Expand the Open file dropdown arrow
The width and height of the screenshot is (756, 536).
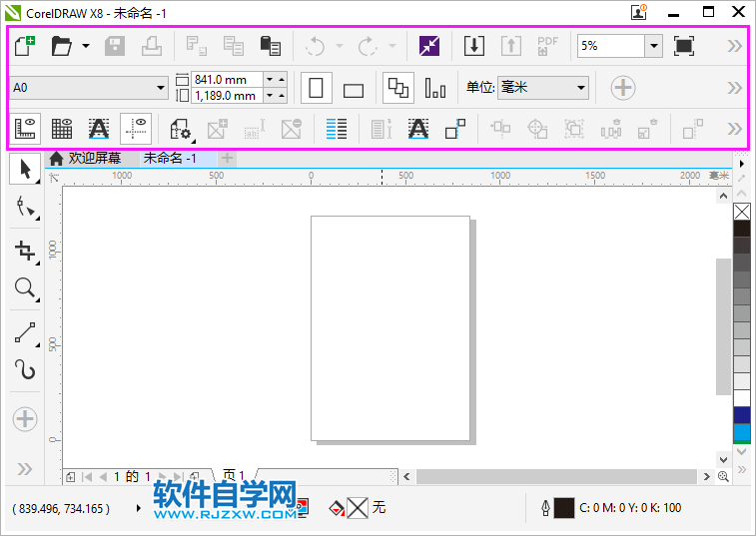85,46
